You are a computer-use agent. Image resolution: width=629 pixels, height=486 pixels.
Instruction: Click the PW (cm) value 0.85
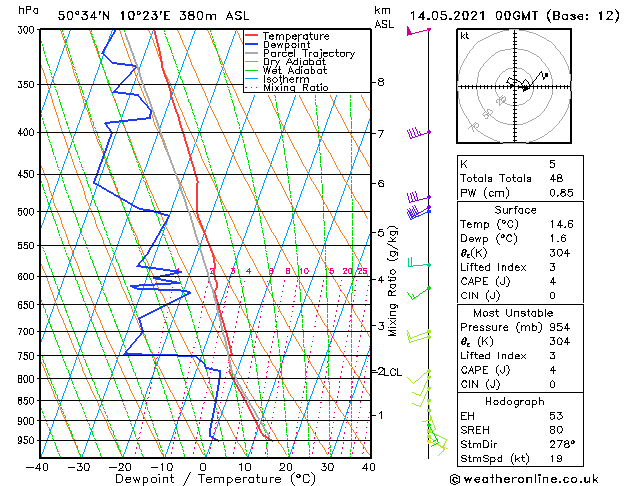tap(561, 193)
